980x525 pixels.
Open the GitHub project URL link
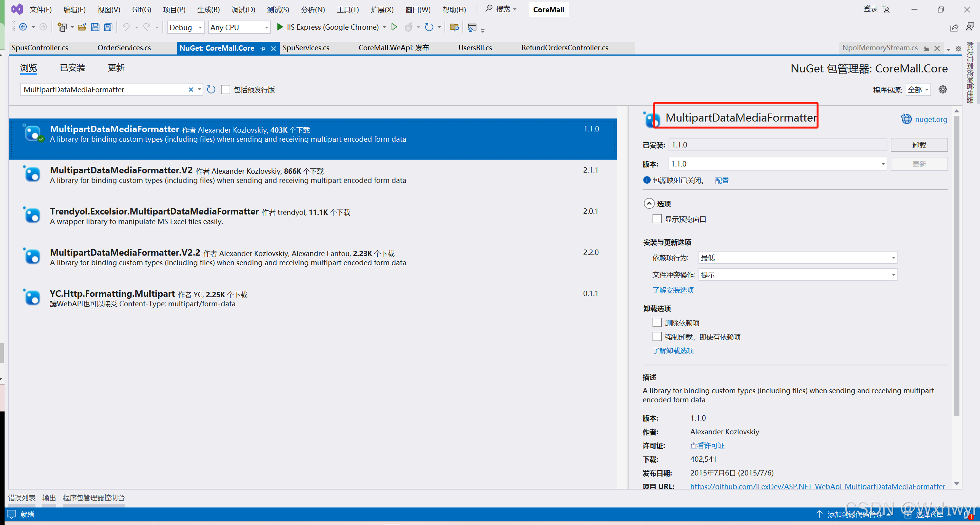pos(817,486)
